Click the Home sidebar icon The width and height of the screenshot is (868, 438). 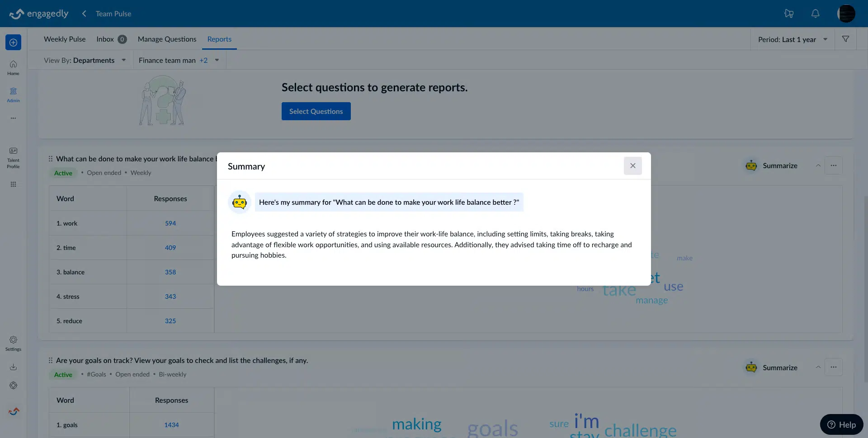click(13, 67)
